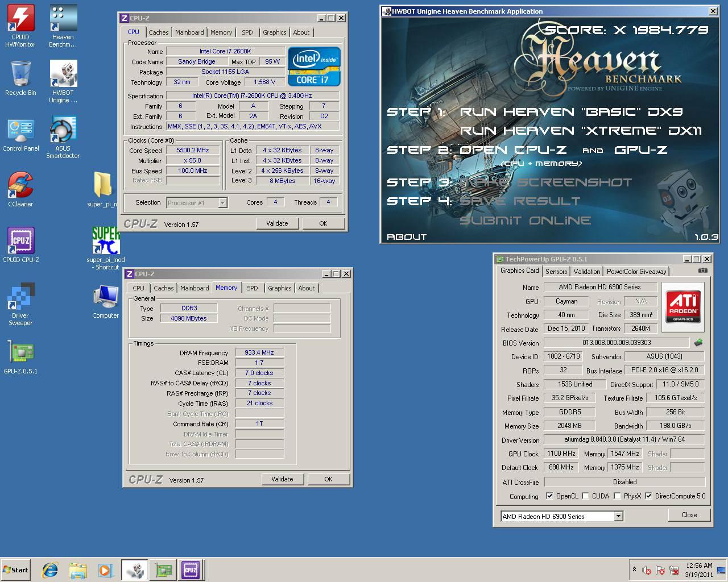Viewport: 728px width, 582px height.
Task: Open Graphics tab in top CPU-Z window
Action: click(x=275, y=32)
